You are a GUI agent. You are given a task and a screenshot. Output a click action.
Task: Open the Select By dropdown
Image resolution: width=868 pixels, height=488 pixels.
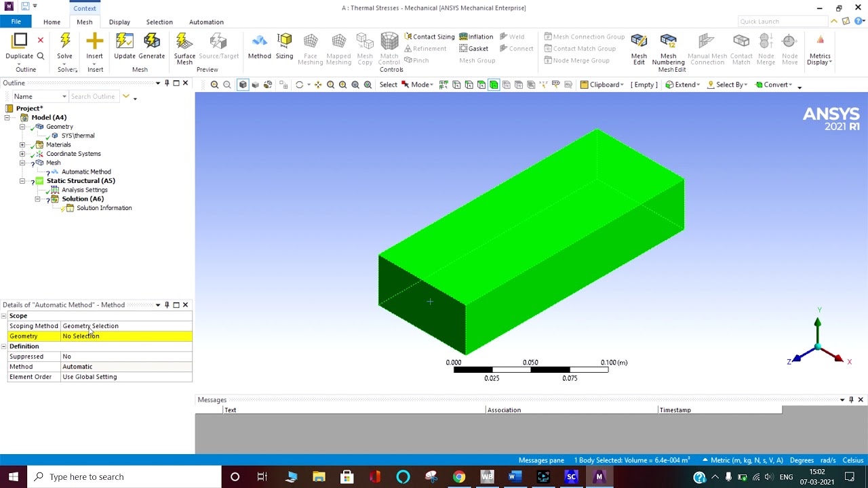(727, 85)
